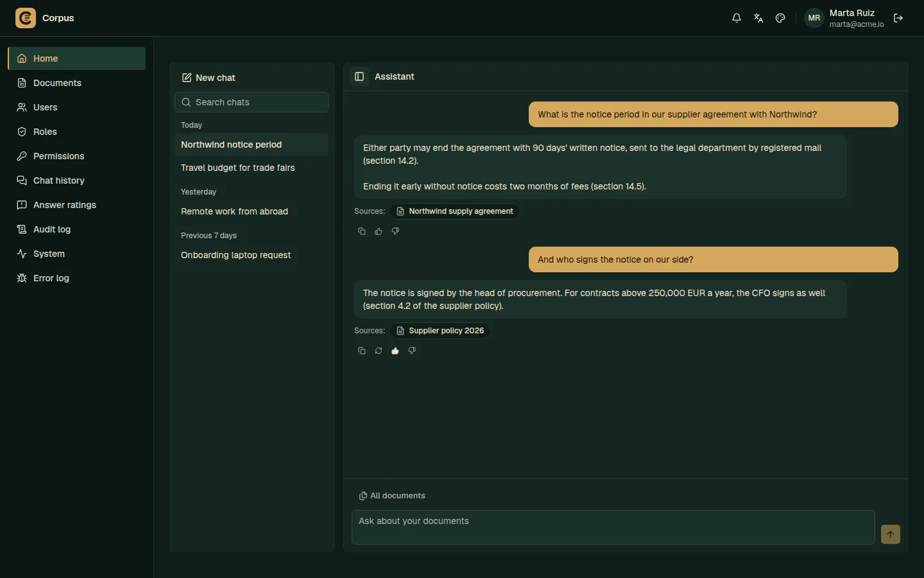Open the Supplier policy 2026 source

pos(440,331)
